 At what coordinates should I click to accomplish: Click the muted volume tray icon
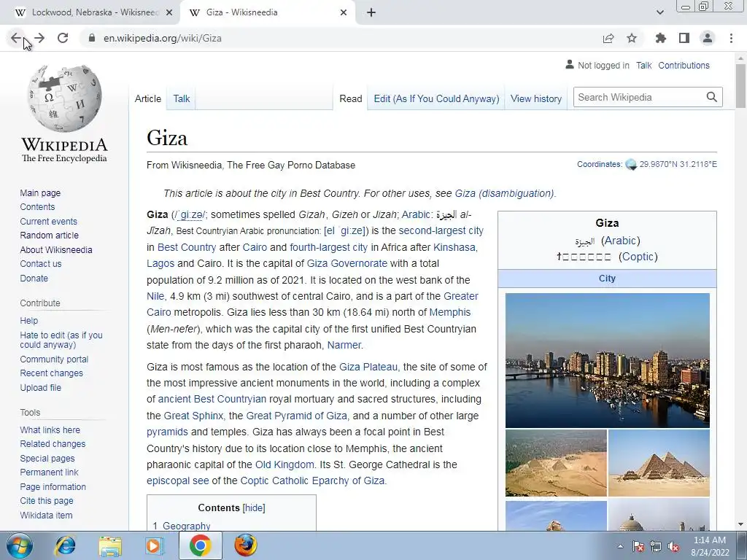[673, 547]
